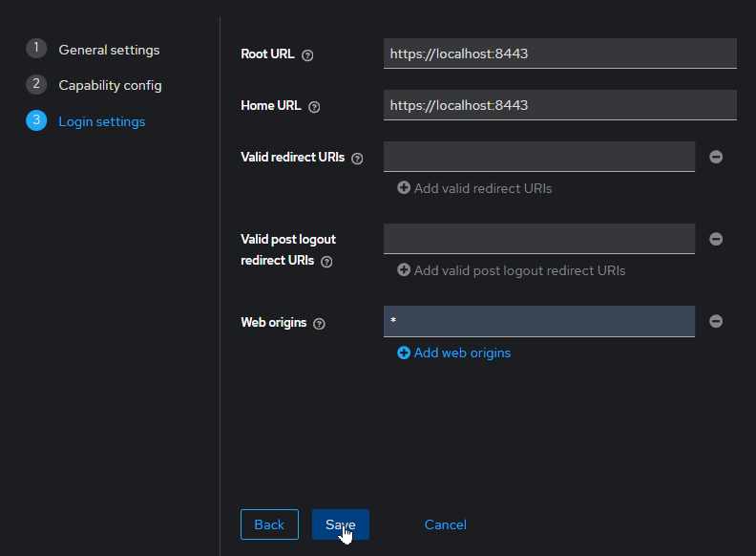Click Add web origins
Viewport: 756px width, 556px height.
pyautogui.click(x=454, y=353)
